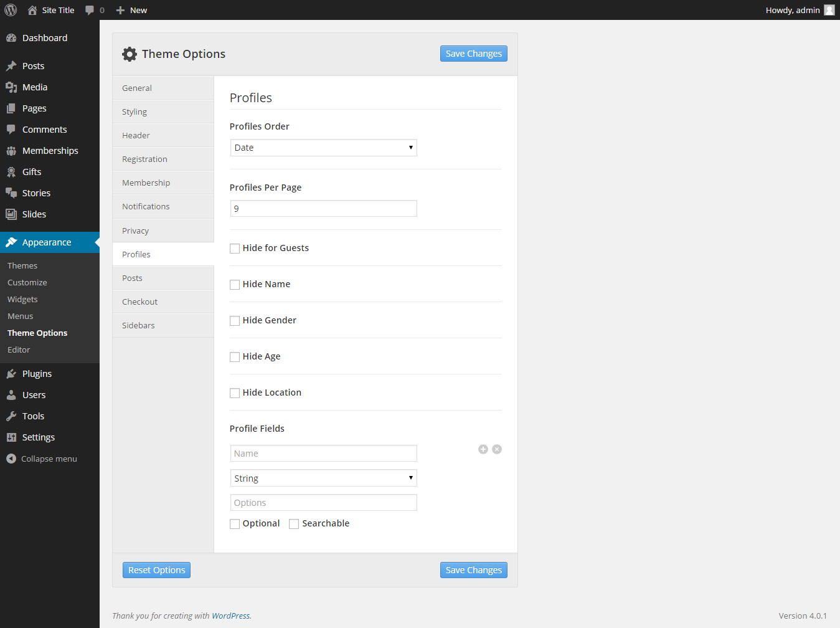Add a profile field with the plus icon

point(483,449)
